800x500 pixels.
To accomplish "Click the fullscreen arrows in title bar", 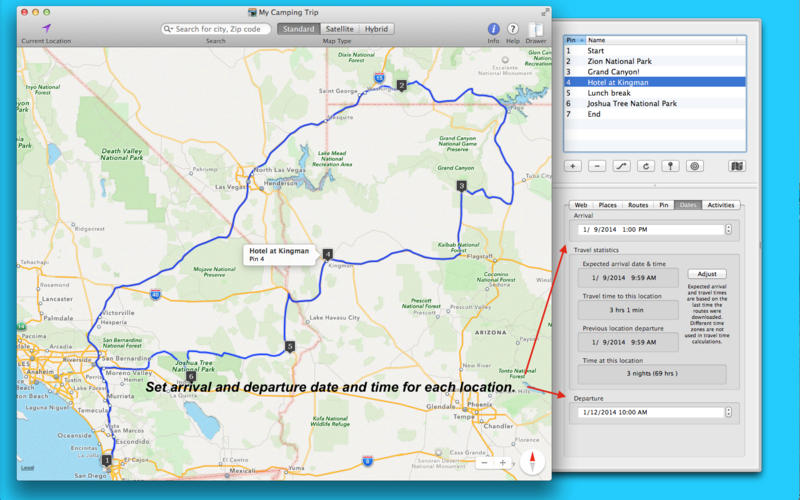I will [x=544, y=12].
